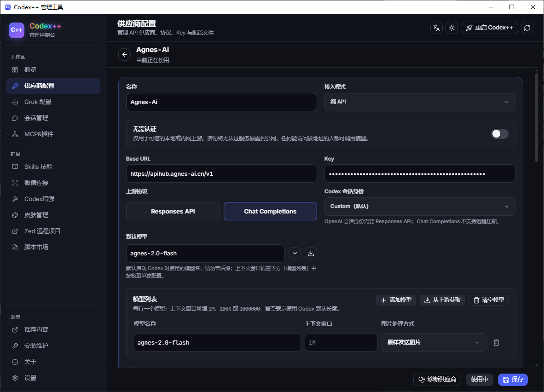Click the 名称 field containing Agnes-Ai

(221, 102)
